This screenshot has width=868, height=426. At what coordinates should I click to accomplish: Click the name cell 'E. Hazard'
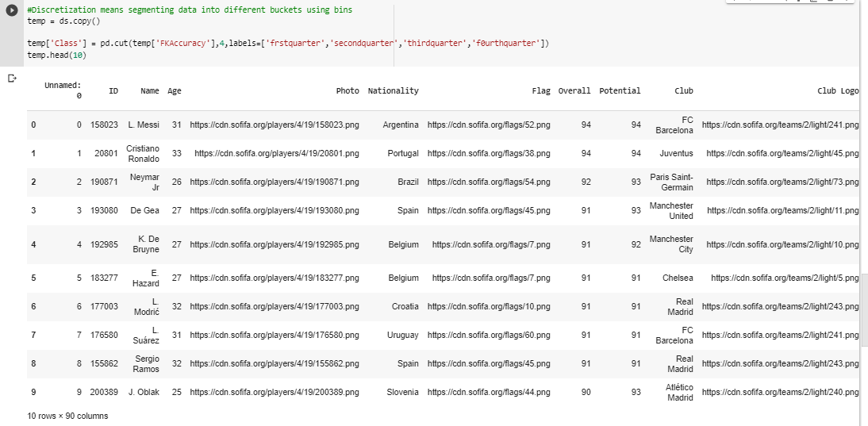[x=145, y=278]
